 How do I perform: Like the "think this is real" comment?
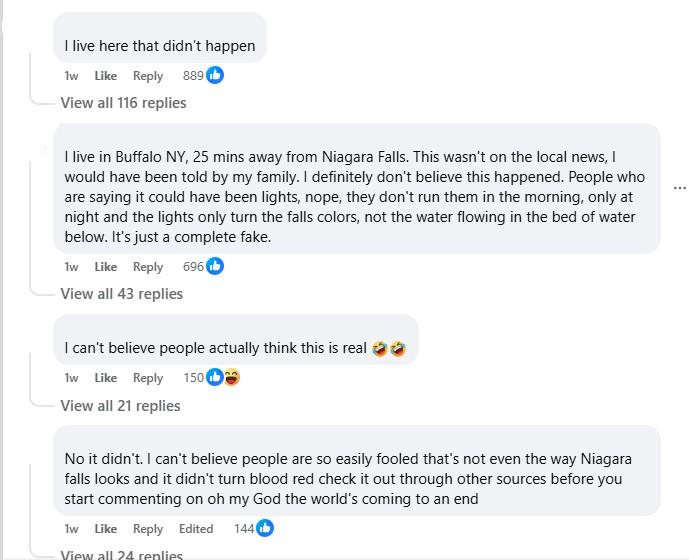(105, 378)
